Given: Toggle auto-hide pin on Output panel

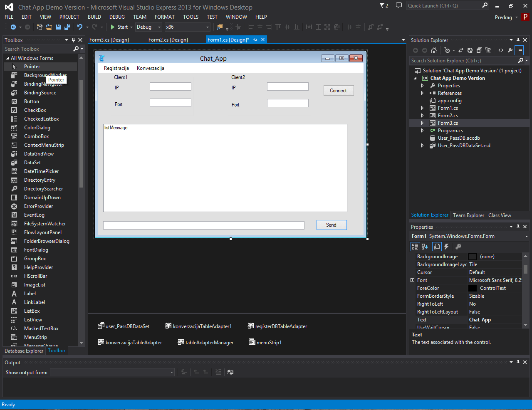Looking at the screenshot, I should [x=518, y=362].
